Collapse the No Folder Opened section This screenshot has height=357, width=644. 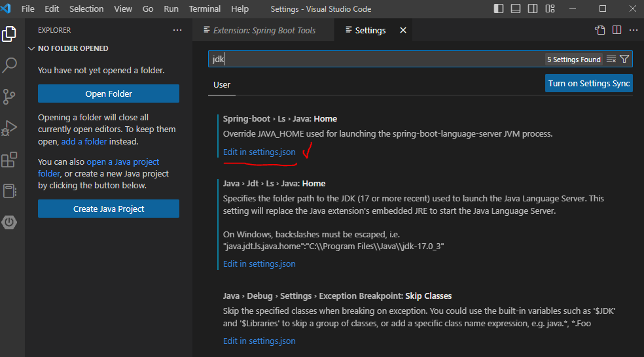[x=31, y=48]
